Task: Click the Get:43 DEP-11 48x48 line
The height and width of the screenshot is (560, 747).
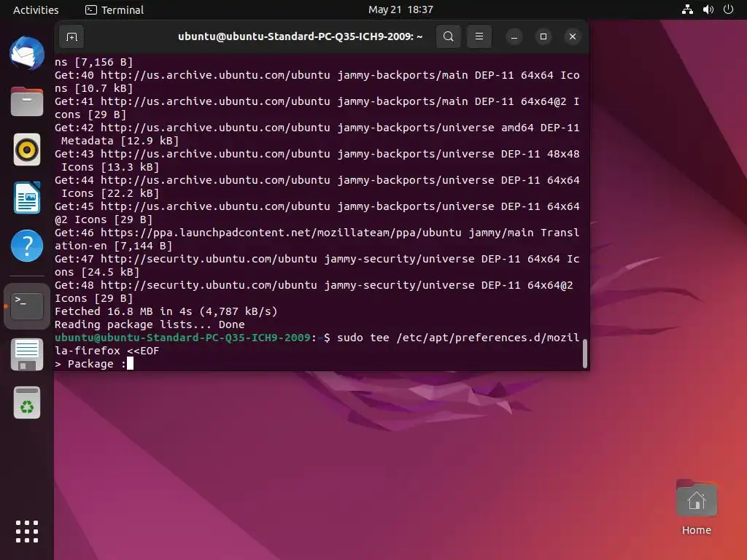Action: pos(317,154)
